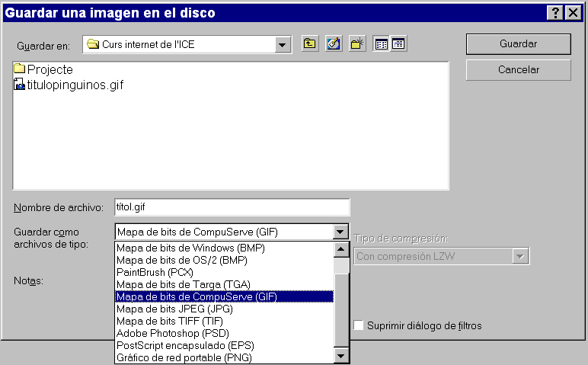Choose Gráfico de red portable (PNG)
The width and height of the screenshot is (588, 365).
184,357
